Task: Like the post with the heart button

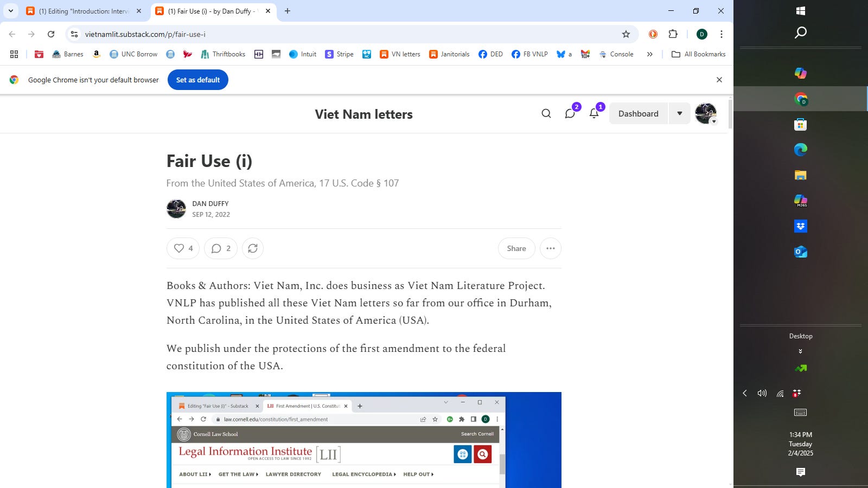Action: tap(183, 248)
